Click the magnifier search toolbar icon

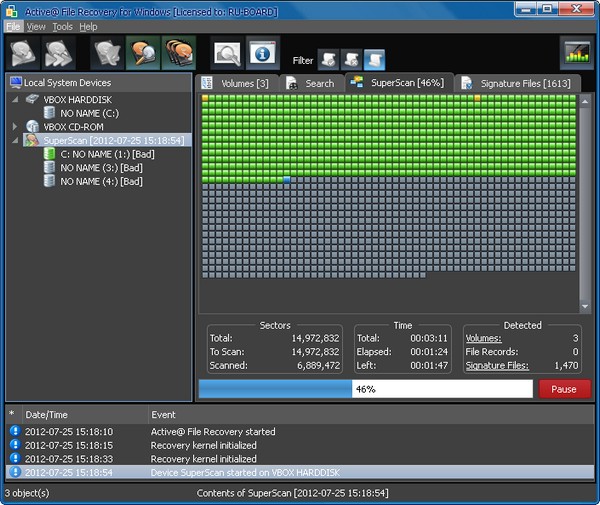tap(227, 55)
